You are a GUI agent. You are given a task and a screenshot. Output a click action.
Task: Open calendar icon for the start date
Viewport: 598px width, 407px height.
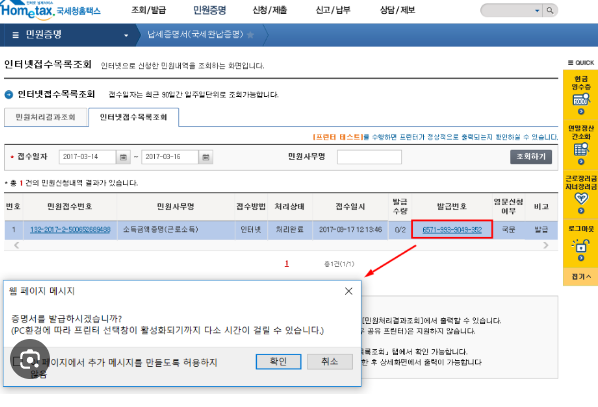(x=123, y=157)
